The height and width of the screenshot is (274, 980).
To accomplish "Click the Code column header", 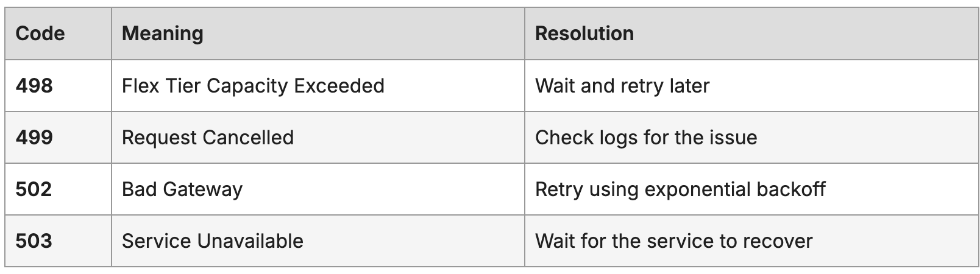I will pos(40,33).
